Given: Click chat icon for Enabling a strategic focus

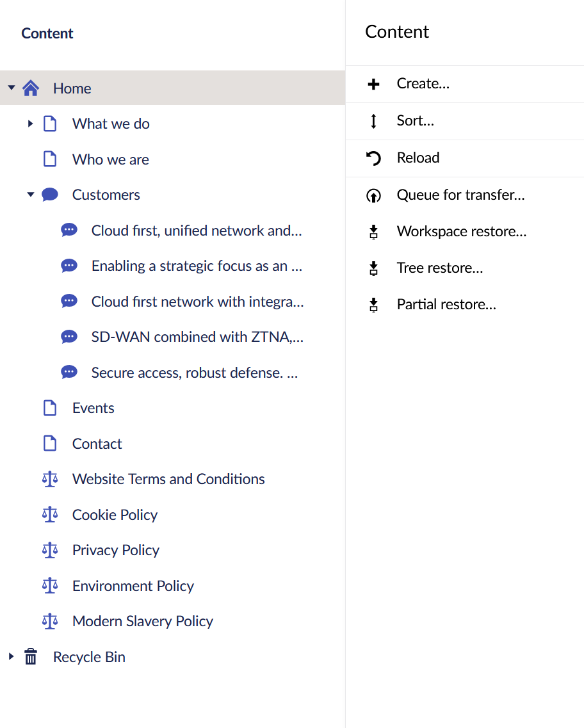Looking at the screenshot, I should coord(69,266).
